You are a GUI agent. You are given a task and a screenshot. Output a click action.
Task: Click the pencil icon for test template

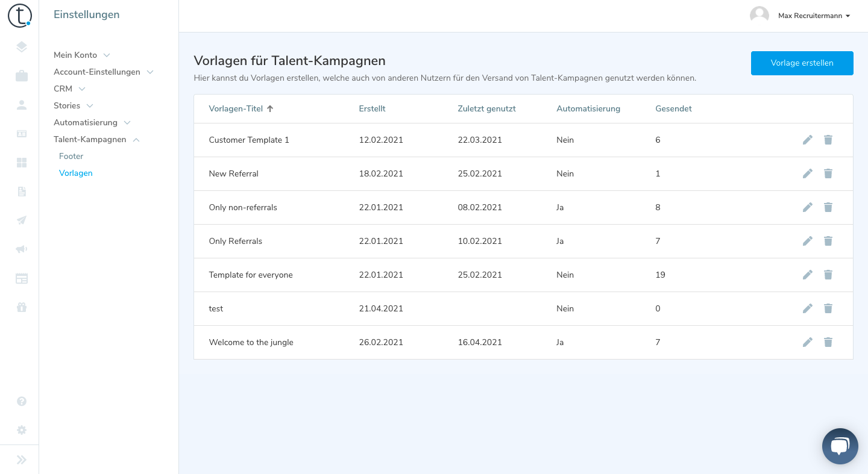click(x=808, y=308)
